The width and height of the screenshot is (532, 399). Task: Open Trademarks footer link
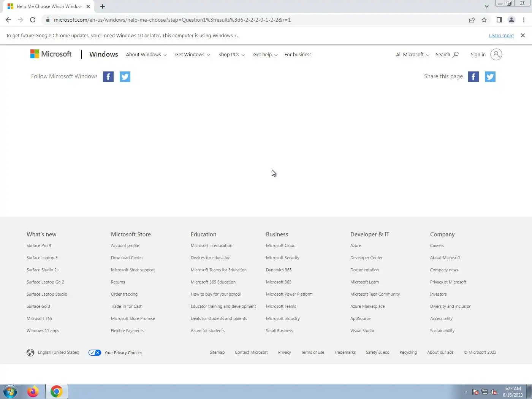click(345, 352)
